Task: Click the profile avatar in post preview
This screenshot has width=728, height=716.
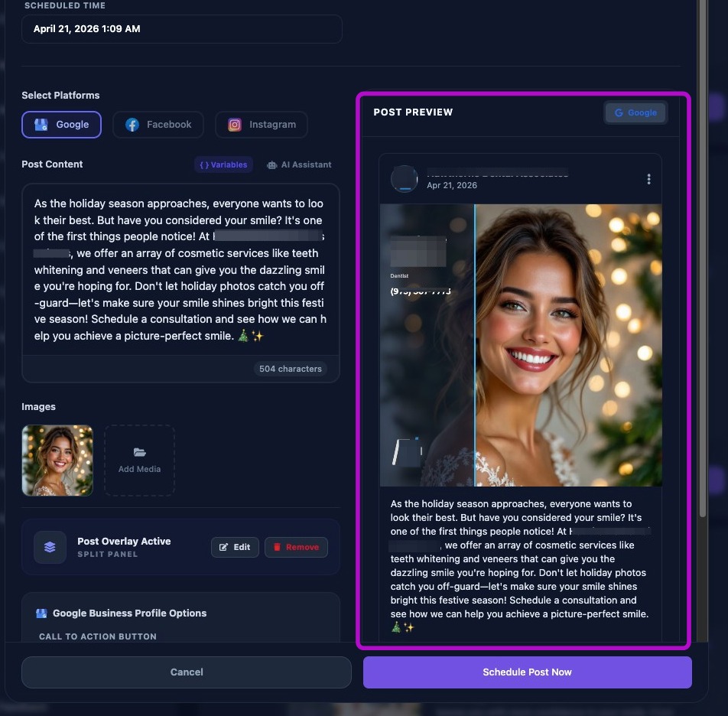Action: (405, 179)
